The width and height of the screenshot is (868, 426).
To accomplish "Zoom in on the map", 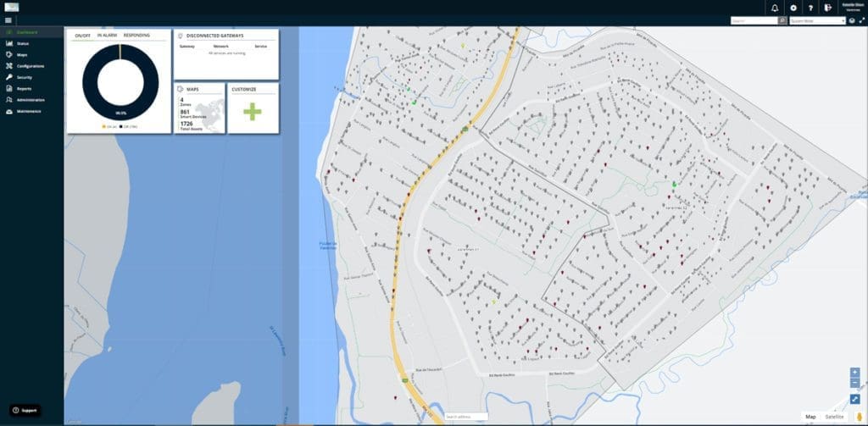I will click(x=854, y=372).
